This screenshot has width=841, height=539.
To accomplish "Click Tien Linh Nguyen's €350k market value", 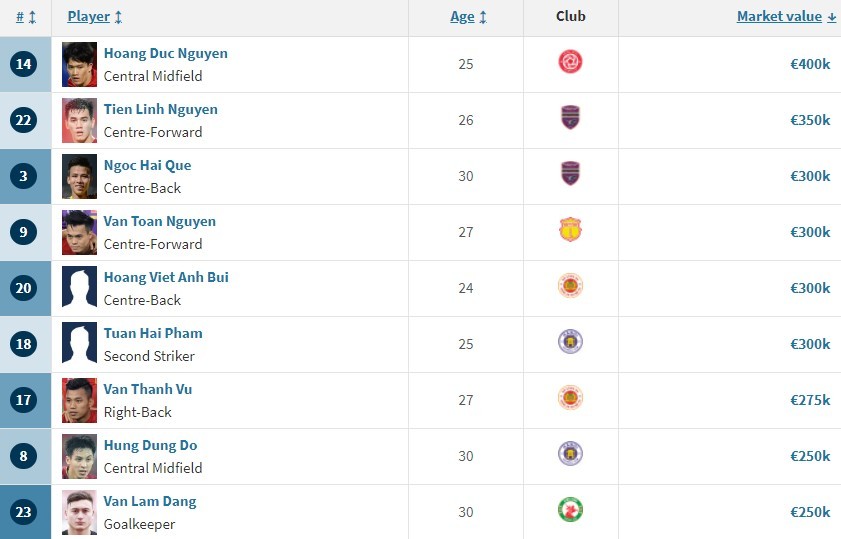I will (x=810, y=120).
